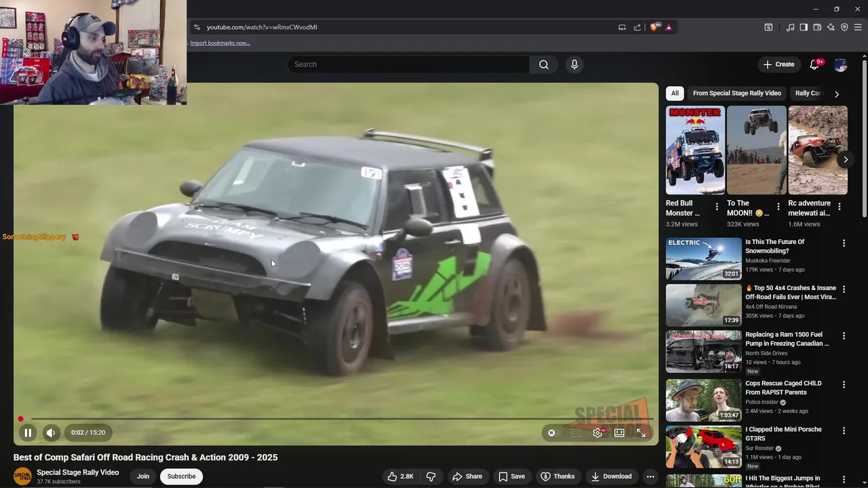Image resolution: width=868 pixels, height=488 pixels.
Task: Open Cops Rescue Caged CHILD video thumbnail
Action: pyautogui.click(x=704, y=400)
